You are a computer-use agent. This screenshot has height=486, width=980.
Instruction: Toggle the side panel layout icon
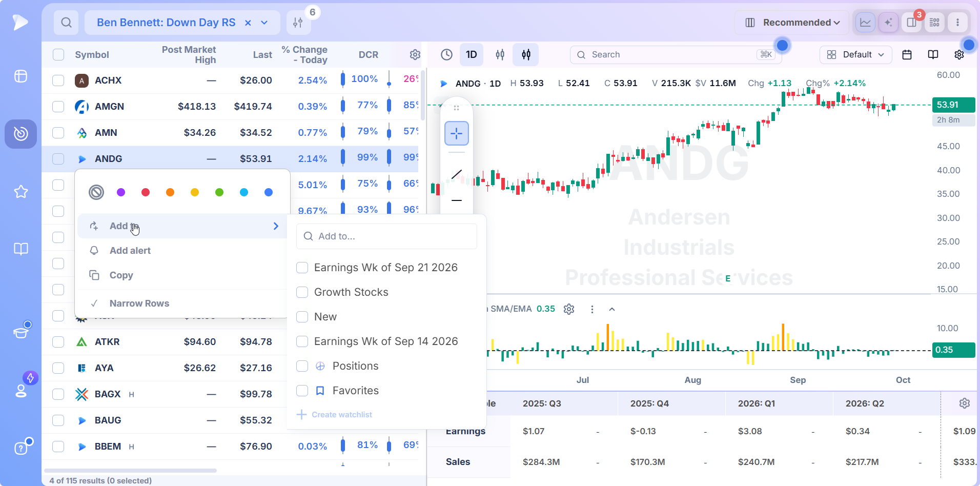tap(911, 23)
